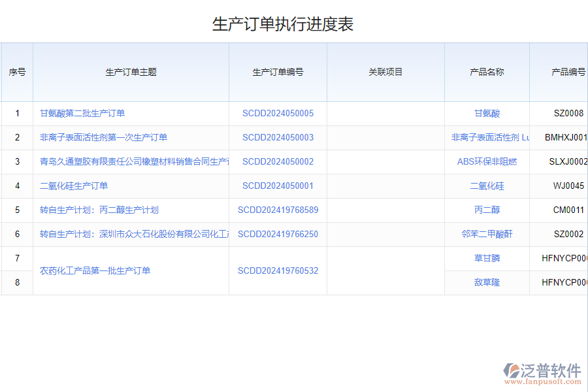The image size is (588, 392).
Task: Click the 非离子表面活性剂第一次生产订单 link
Action: [103, 137]
